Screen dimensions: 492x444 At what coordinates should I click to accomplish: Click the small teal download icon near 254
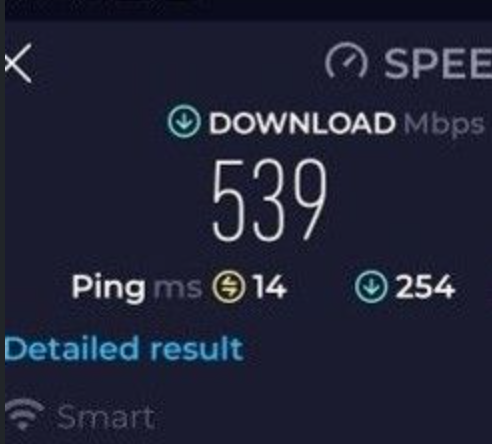point(371,286)
